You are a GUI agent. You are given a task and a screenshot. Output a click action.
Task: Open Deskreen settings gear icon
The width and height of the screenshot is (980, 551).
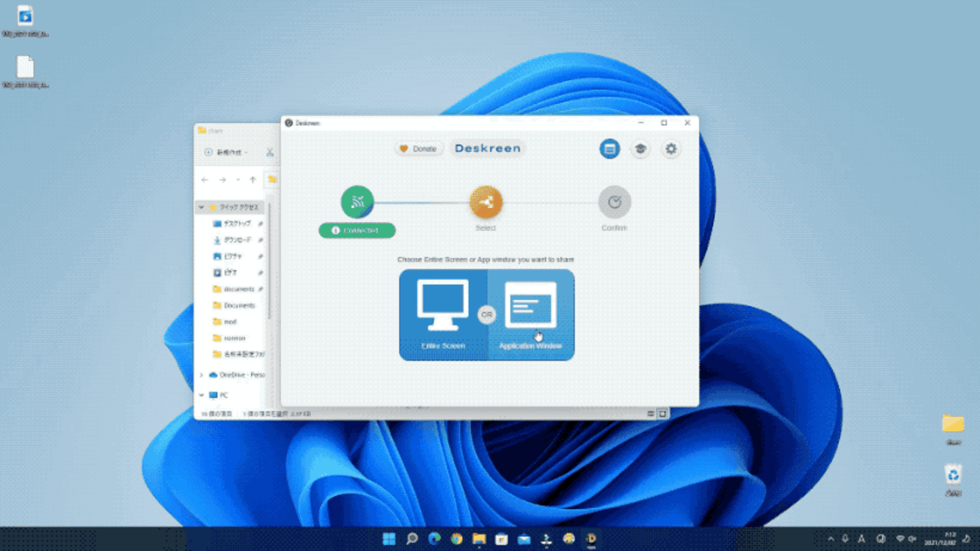[x=670, y=149]
